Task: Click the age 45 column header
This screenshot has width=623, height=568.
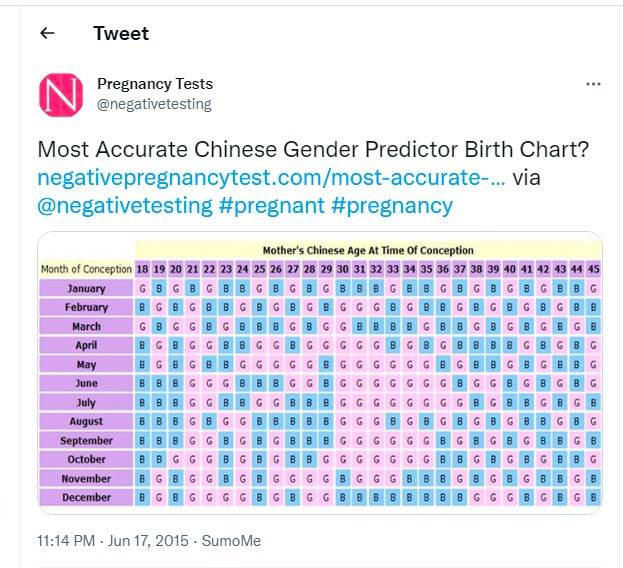Action: coord(594,269)
